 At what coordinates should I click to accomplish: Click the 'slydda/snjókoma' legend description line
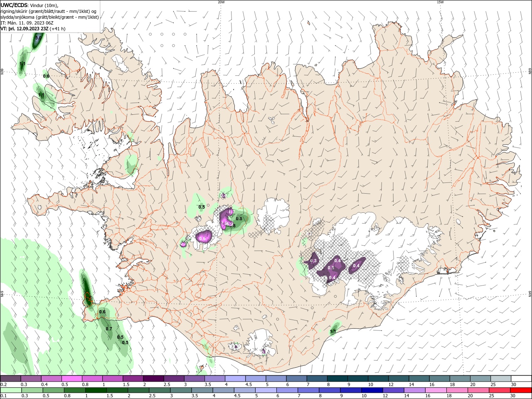[49, 17]
